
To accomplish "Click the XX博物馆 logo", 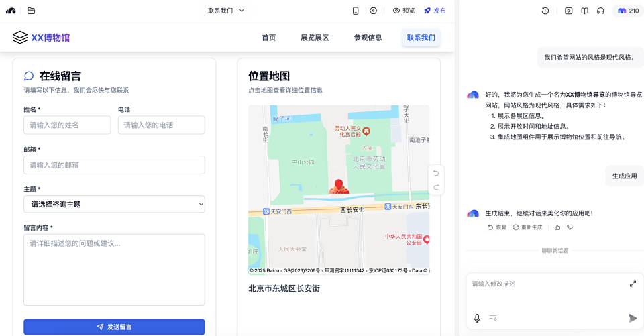I will [x=41, y=38].
